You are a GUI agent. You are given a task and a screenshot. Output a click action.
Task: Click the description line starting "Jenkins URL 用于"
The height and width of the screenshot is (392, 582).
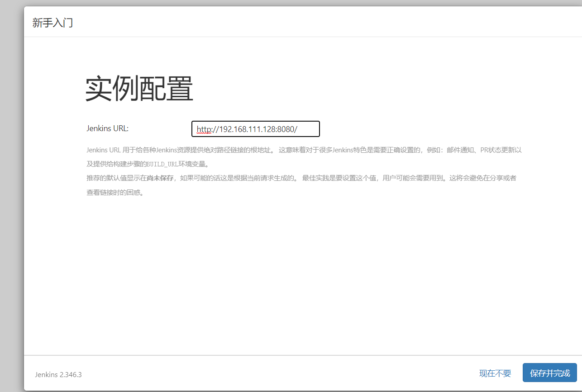tap(181, 150)
